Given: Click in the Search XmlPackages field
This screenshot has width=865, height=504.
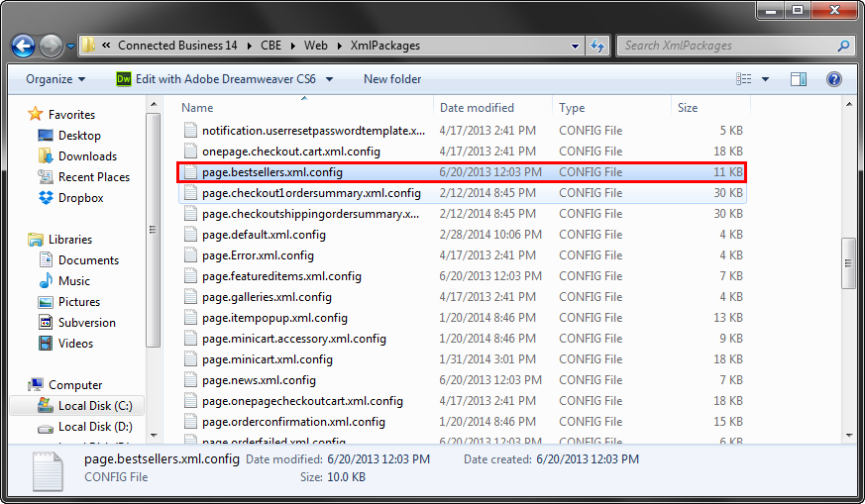Looking at the screenshot, I should tap(728, 46).
